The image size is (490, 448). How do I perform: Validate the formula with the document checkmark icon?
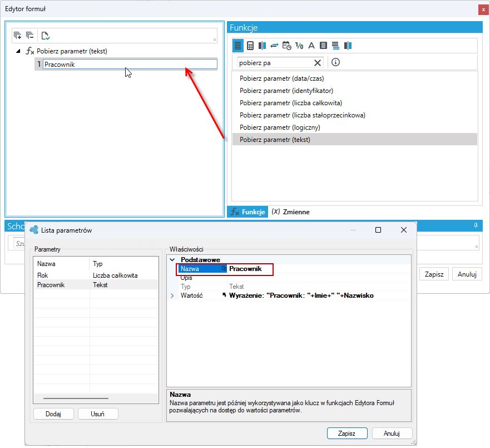pos(46,36)
